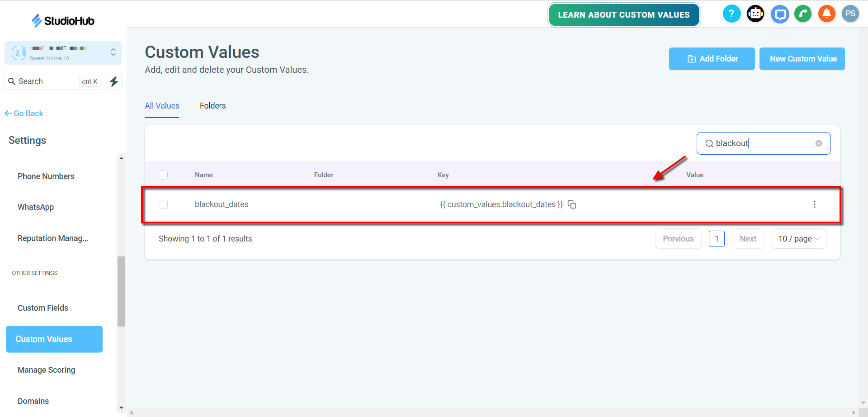Click the Previous page button

click(678, 239)
